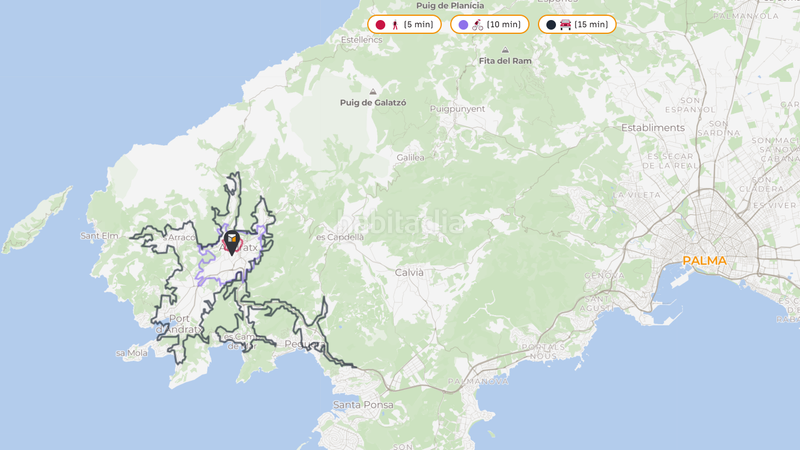Image resolution: width=800 pixels, height=450 pixels.
Task: Click the es Capdellà village label
Action: (x=340, y=237)
